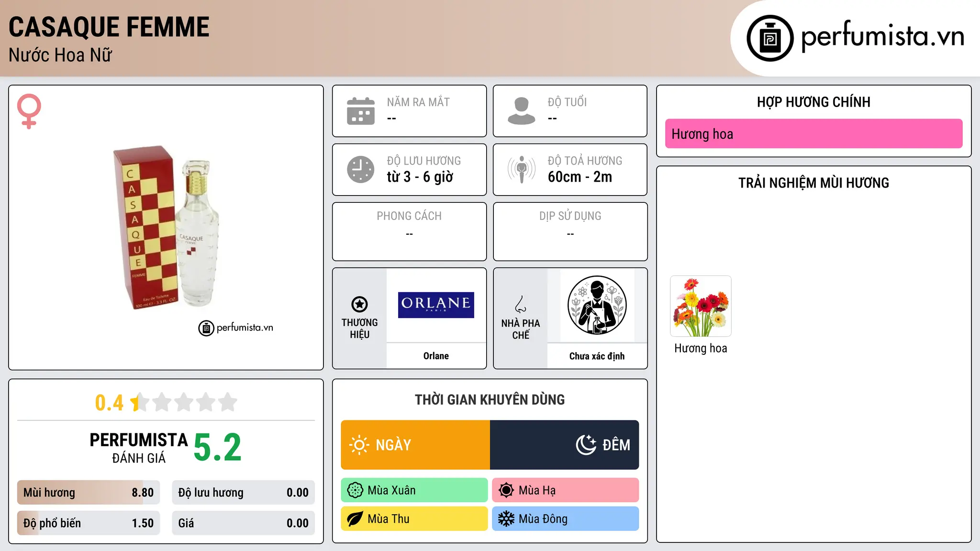980x551 pixels.
Task: Click the Mùa Xuân season tag
Action: pos(414,490)
